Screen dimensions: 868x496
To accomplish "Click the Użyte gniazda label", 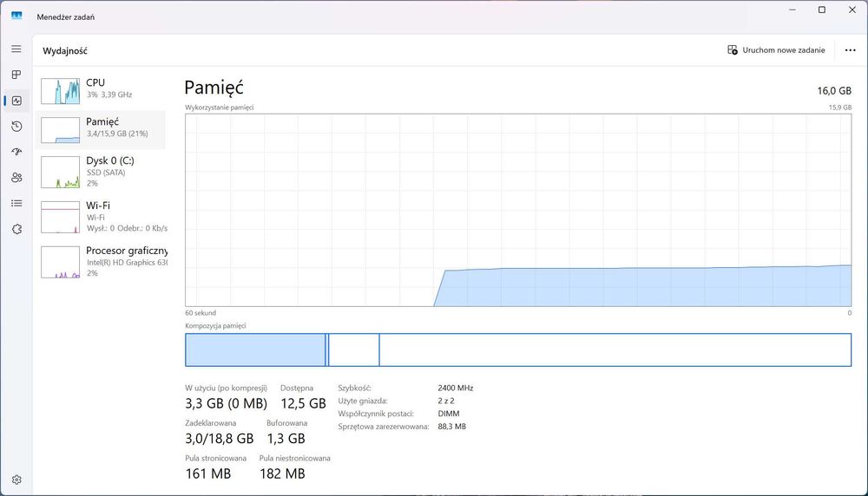I will 363,401.
